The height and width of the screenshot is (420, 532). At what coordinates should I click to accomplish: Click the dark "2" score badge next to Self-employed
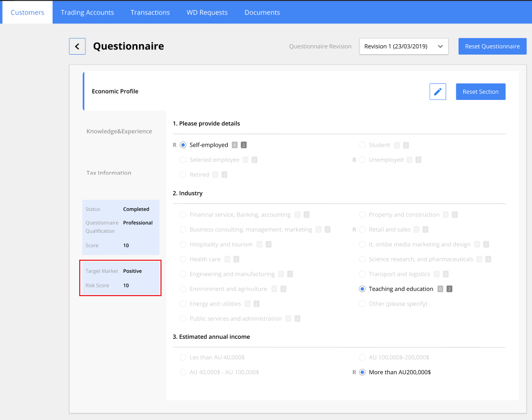243,145
